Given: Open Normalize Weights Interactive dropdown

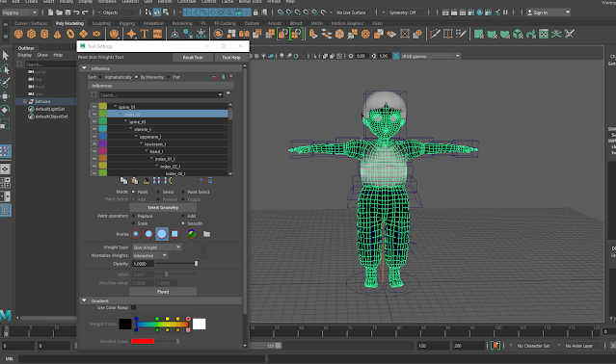Looking at the screenshot, I should (150, 256).
